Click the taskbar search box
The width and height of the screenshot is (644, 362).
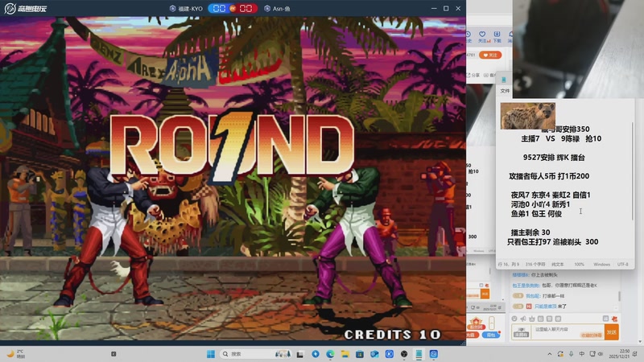[x=257, y=354]
